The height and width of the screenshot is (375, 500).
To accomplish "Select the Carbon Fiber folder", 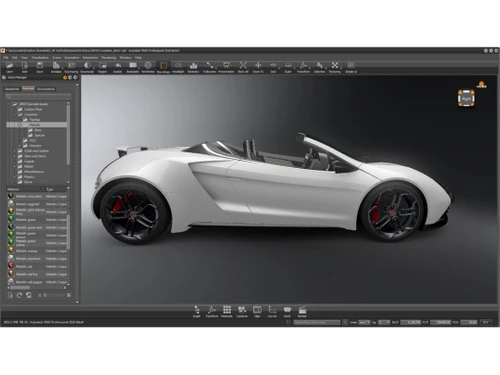I will pos(33,109).
